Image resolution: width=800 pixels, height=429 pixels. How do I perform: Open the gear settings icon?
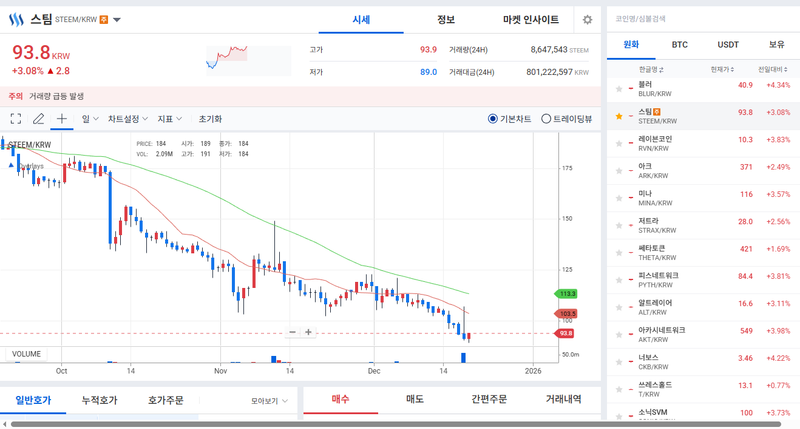[x=587, y=20]
